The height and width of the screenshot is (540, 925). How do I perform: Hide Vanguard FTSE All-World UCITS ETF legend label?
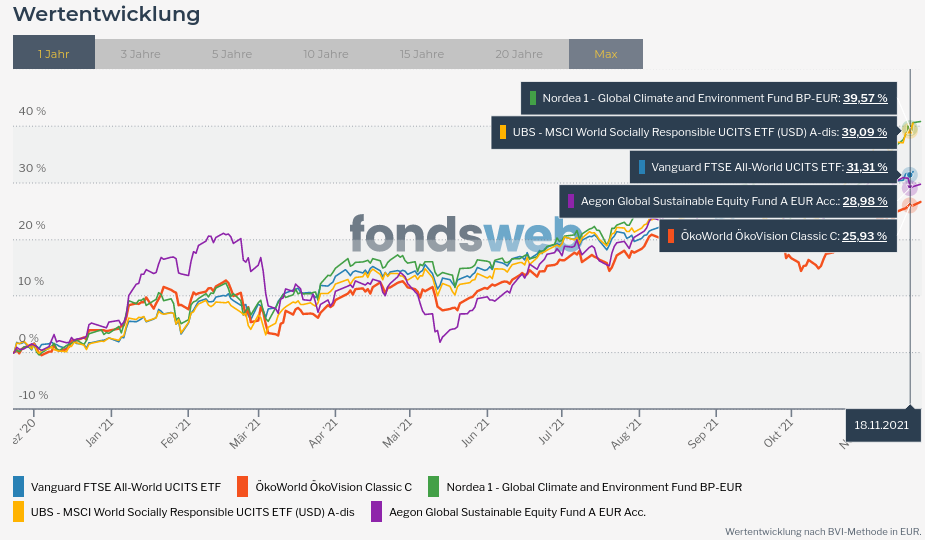click(126, 487)
